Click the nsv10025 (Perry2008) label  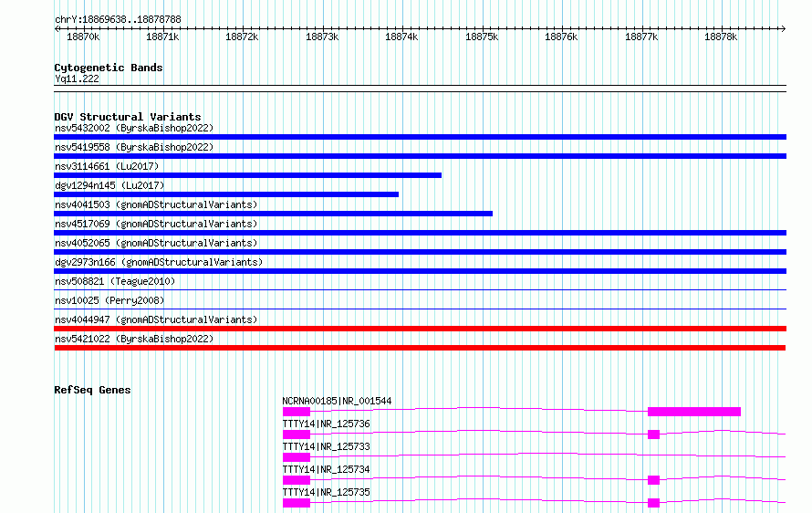tap(109, 300)
